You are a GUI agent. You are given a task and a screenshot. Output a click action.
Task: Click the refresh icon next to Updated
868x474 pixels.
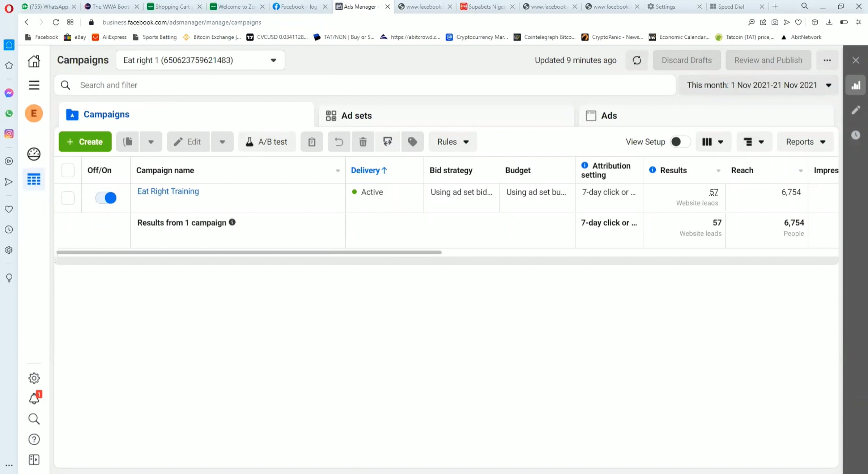tap(637, 60)
